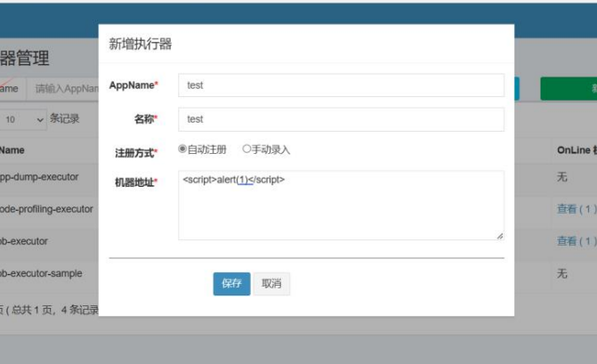Image resolution: width=597 pixels, height=364 pixels.
Task: Click the background AppName search input
Action: coord(63,89)
